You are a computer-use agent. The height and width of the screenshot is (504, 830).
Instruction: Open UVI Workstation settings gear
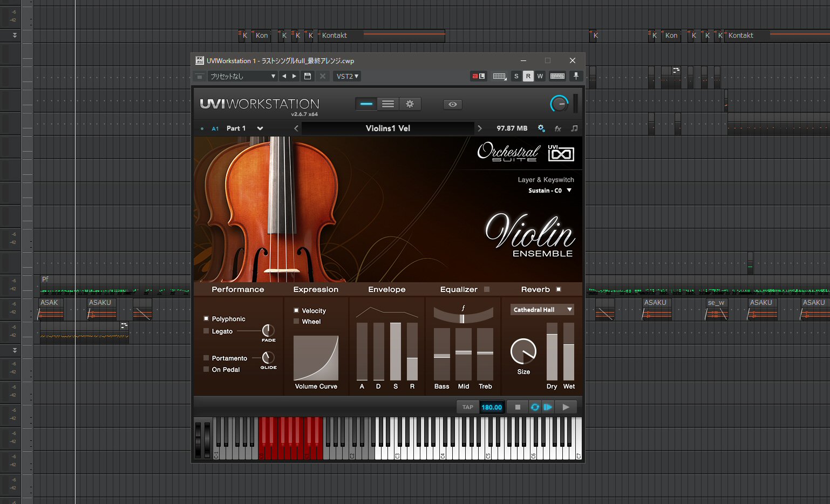[410, 104]
